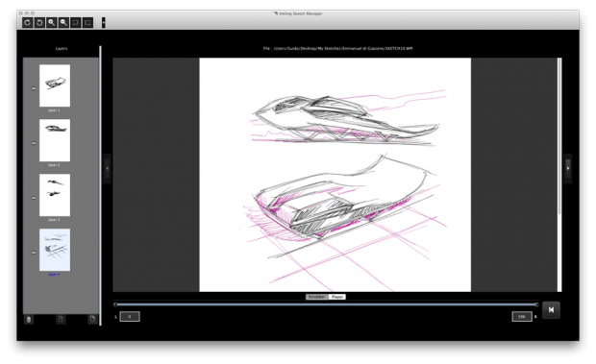Screen dimensions: 596x364
Task: Click the rightmost page icon below layers
Action: coord(92,319)
